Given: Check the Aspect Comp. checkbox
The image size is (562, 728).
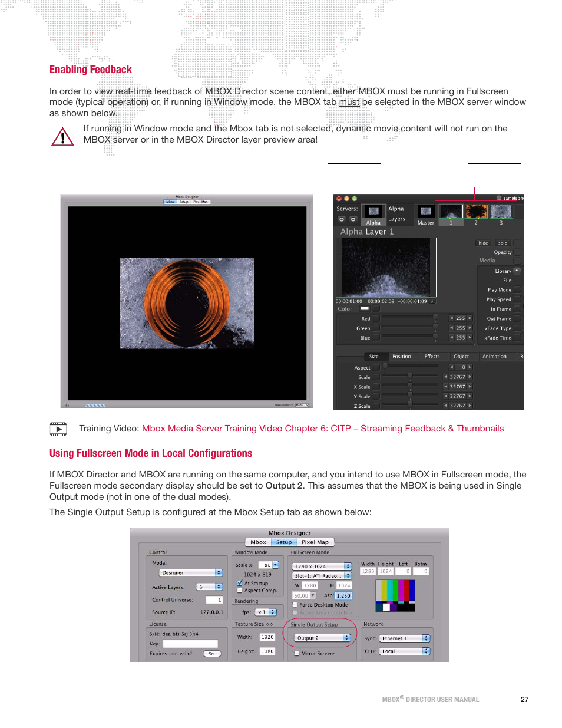Looking at the screenshot, I should [x=240, y=590].
